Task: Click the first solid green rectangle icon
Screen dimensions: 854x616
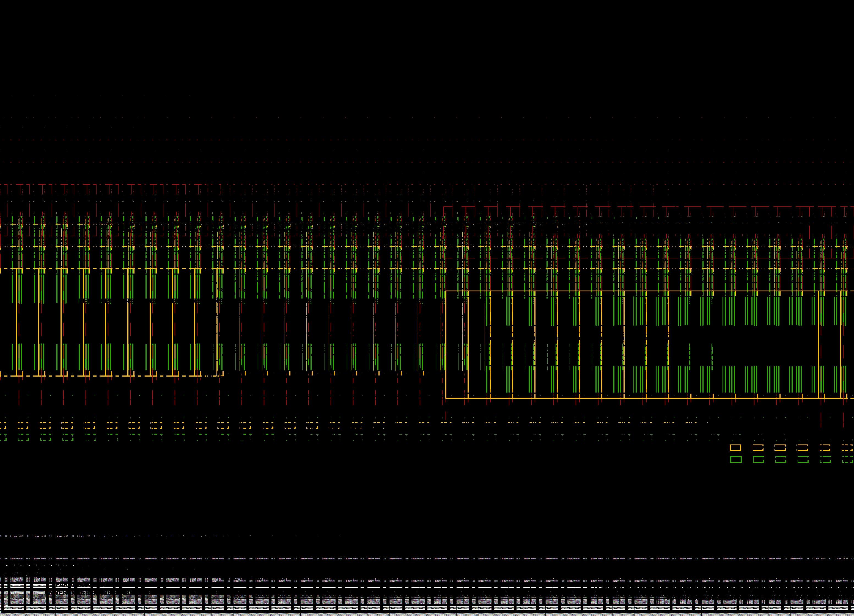Action: coord(736,460)
